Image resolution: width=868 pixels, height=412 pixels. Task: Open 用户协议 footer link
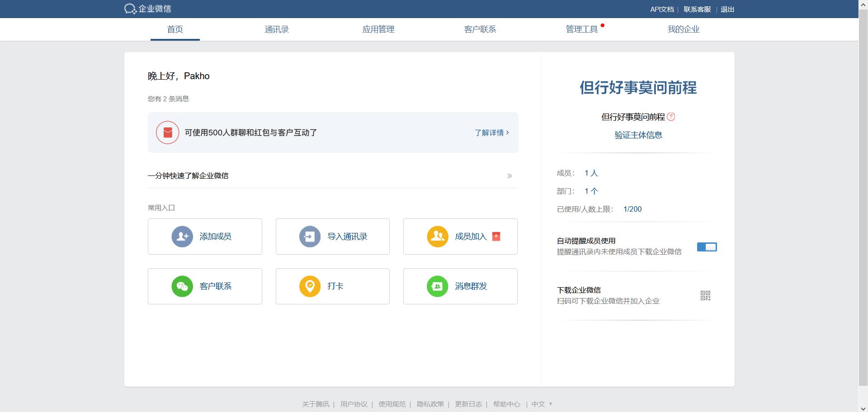[x=354, y=404]
